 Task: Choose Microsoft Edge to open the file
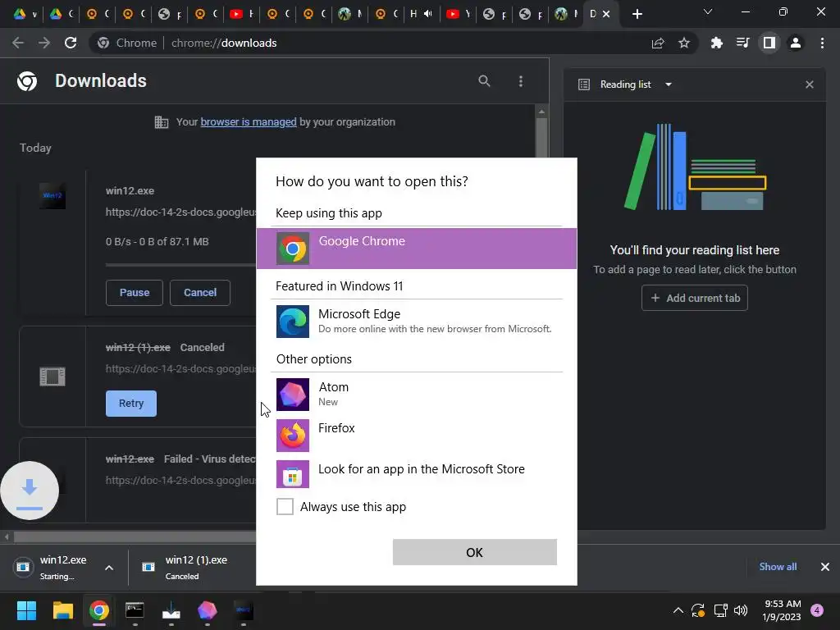pos(416,322)
